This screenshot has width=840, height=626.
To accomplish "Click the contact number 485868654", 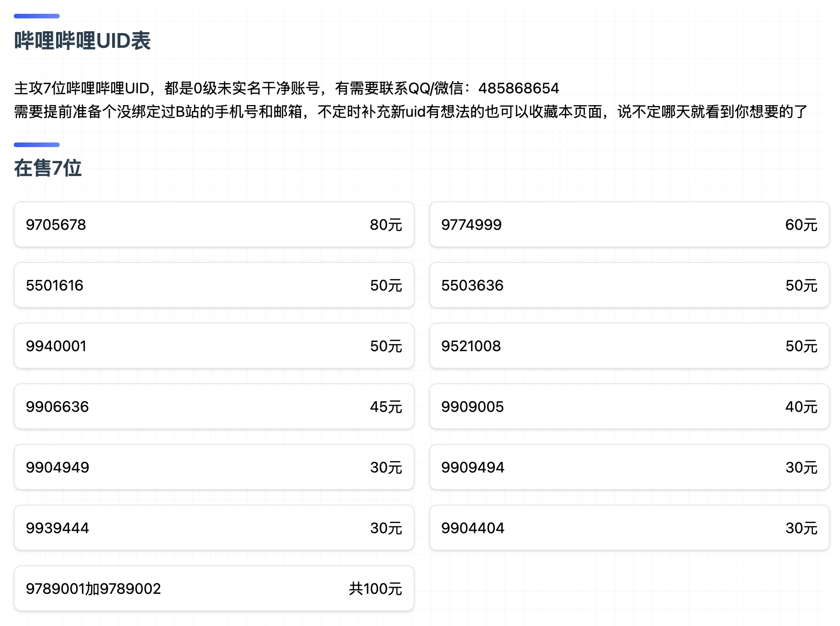I will pyautogui.click(x=518, y=88).
